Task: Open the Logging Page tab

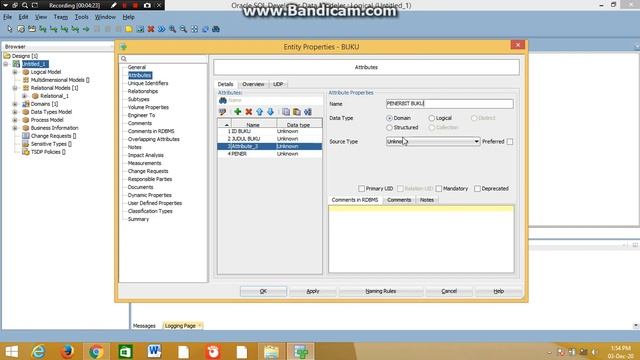Action: (180, 326)
